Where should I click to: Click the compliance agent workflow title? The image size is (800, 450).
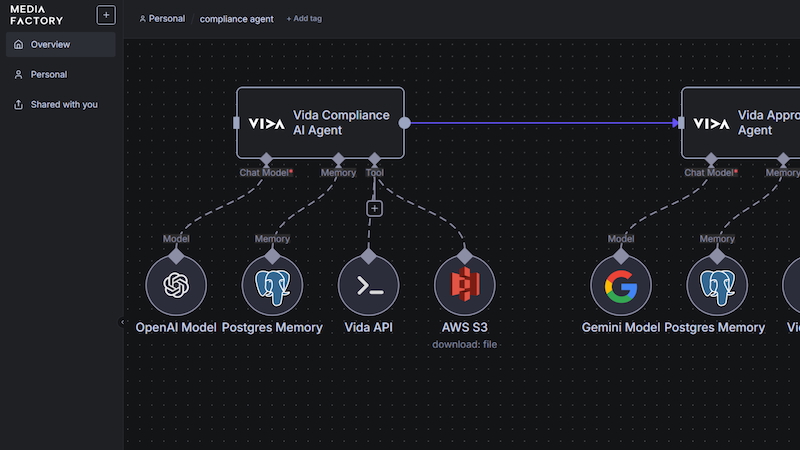236,19
